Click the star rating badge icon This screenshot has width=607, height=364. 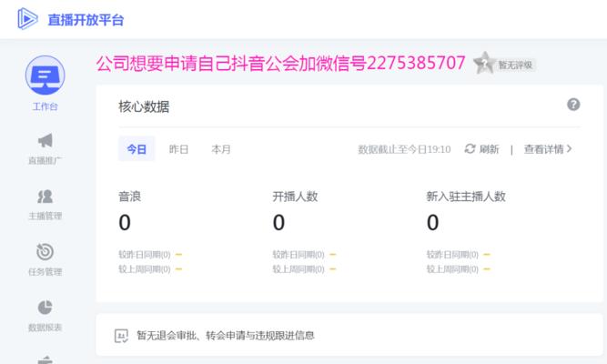click(483, 63)
